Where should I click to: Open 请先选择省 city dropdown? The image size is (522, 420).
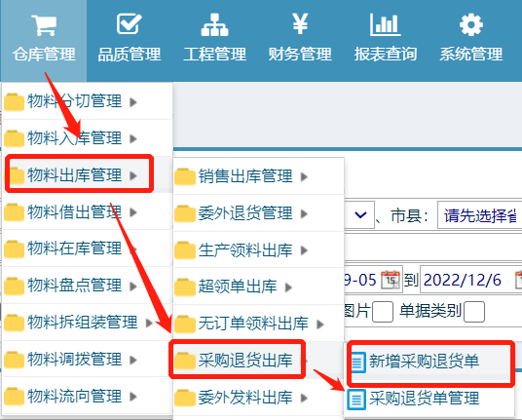[x=480, y=214]
